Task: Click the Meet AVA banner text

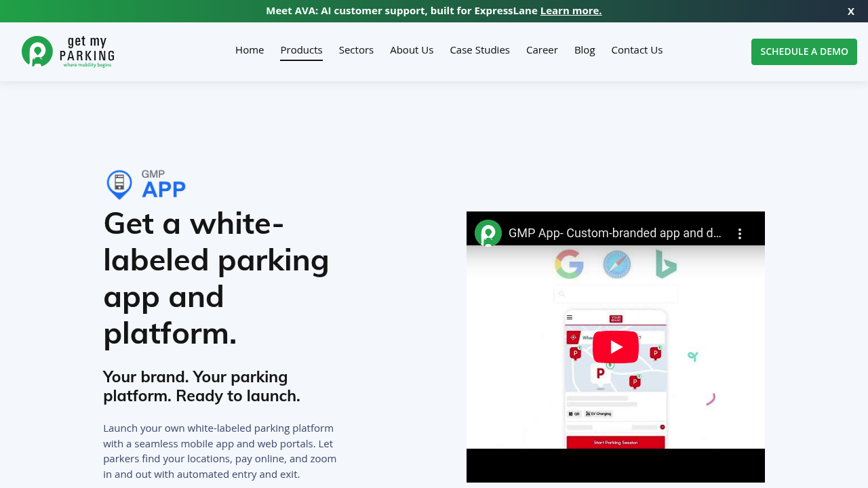Action: click(402, 11)
